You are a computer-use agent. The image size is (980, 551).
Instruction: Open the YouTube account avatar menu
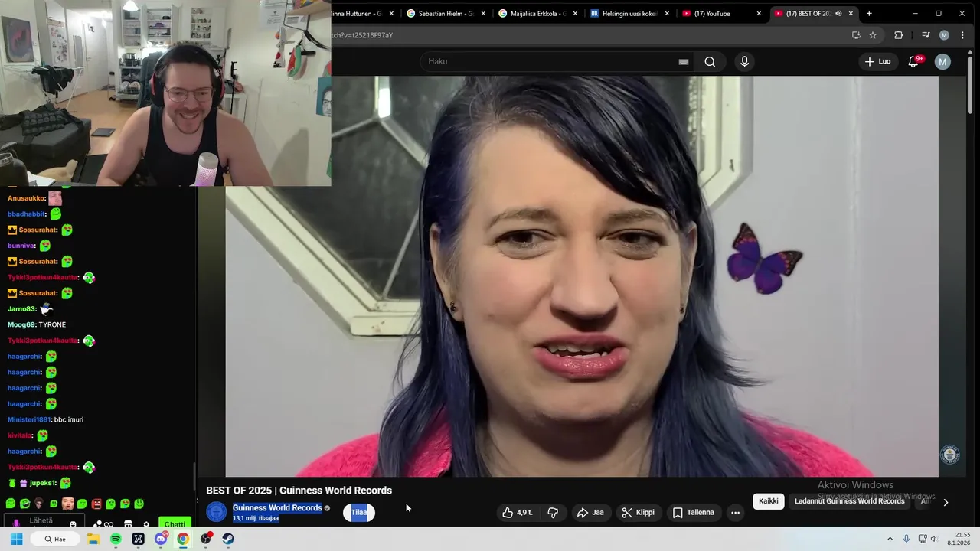942,62
